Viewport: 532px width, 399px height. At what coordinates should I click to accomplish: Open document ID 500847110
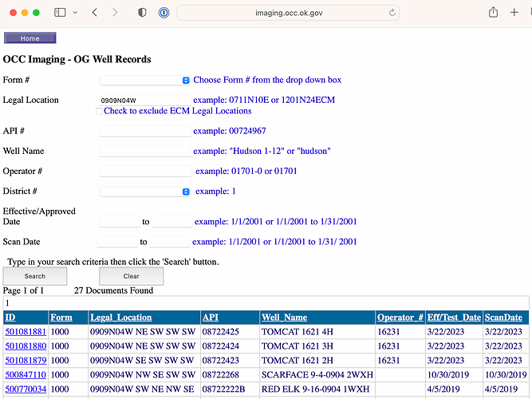(26, 374)
